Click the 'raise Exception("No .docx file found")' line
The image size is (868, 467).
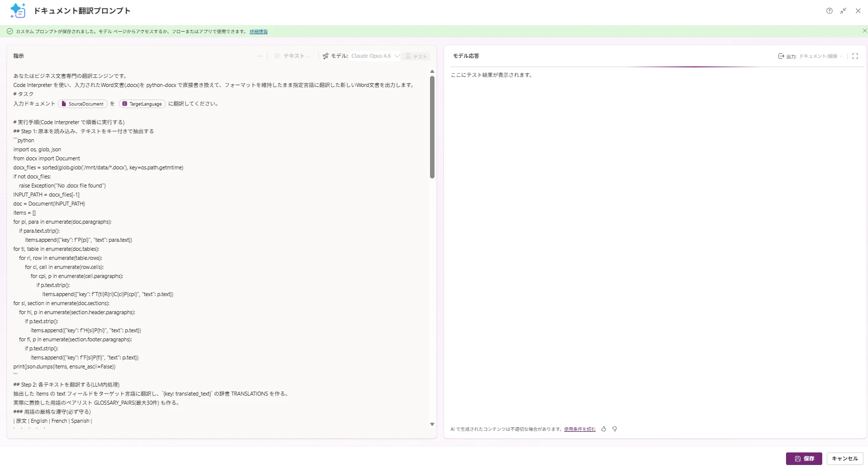click(x=62, y=185)
